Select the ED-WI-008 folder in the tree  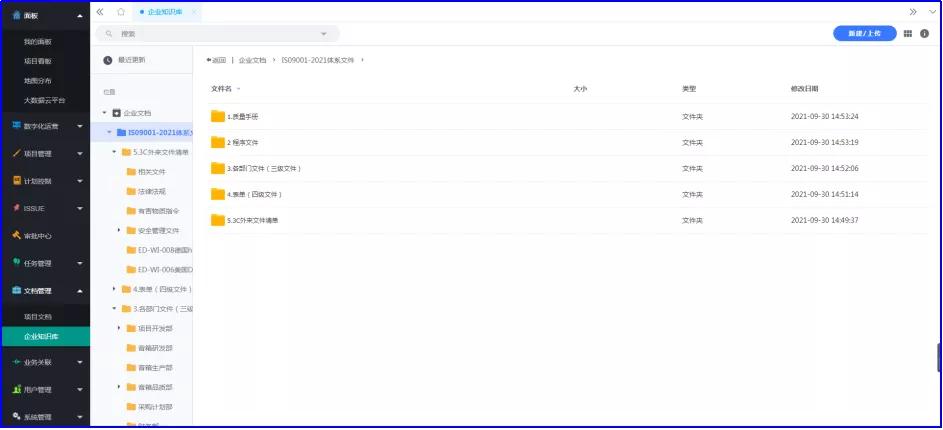point(165,250)
